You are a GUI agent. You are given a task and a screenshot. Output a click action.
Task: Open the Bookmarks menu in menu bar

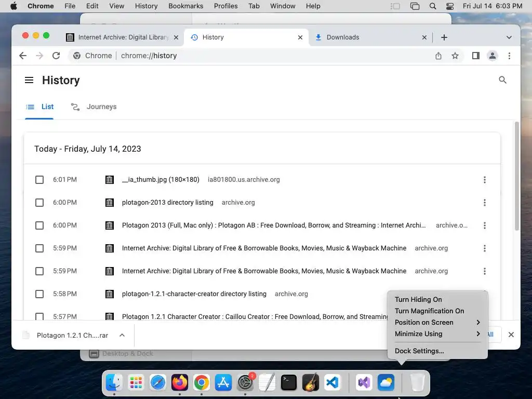coord(185,6)
